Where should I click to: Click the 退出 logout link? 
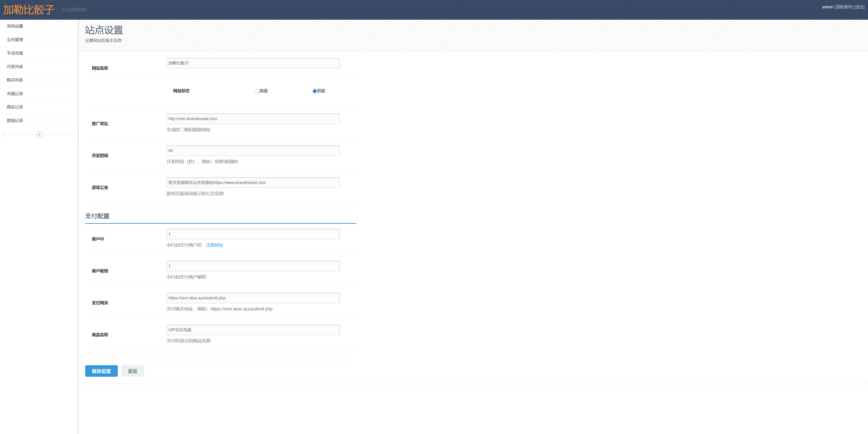click(859, 7)
